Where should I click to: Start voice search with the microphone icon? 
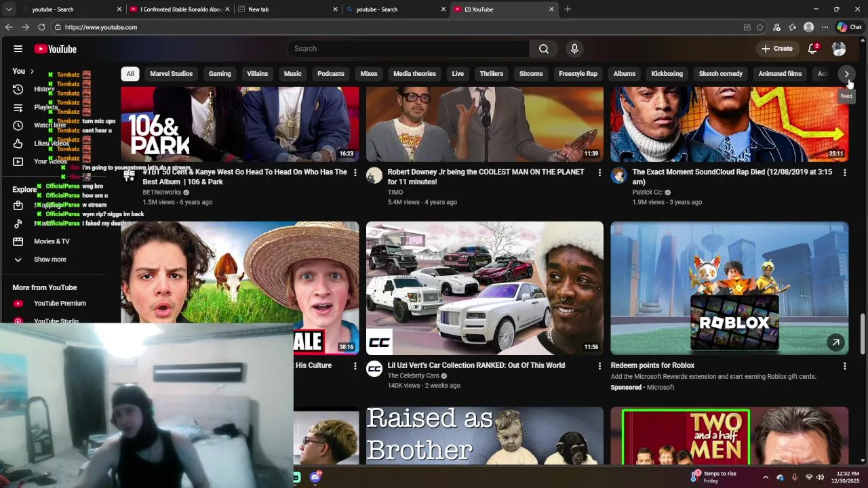click(574, 49)
